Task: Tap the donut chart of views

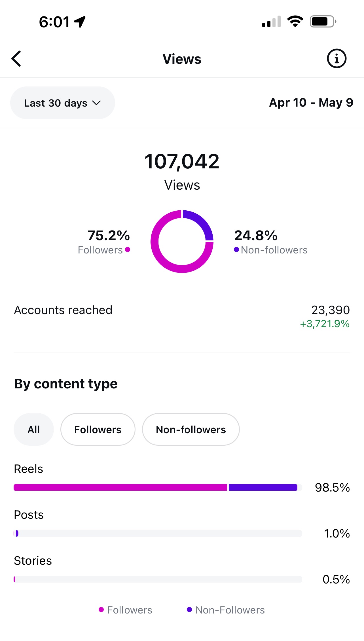Action: click(x=182, y=242)
